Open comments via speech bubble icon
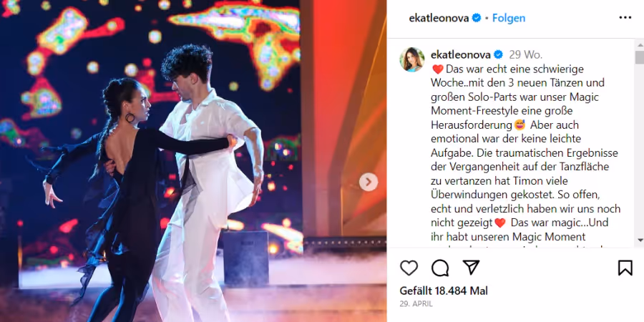Image resolution: width=644 pixels, height=322 pixels. pyautogui.click(x=440, y=268)
